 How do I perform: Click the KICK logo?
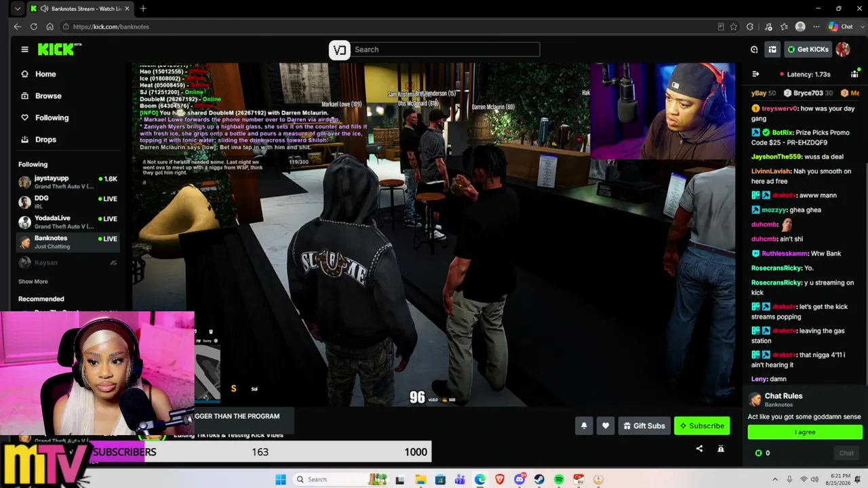click(60, 49)
